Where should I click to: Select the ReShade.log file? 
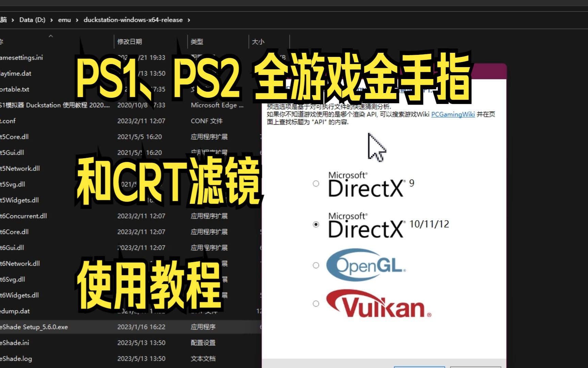16,358
